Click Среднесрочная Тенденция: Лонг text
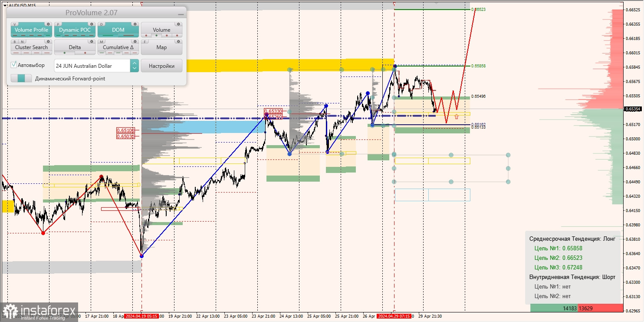644x322 pixels. (x=572, y=239)
